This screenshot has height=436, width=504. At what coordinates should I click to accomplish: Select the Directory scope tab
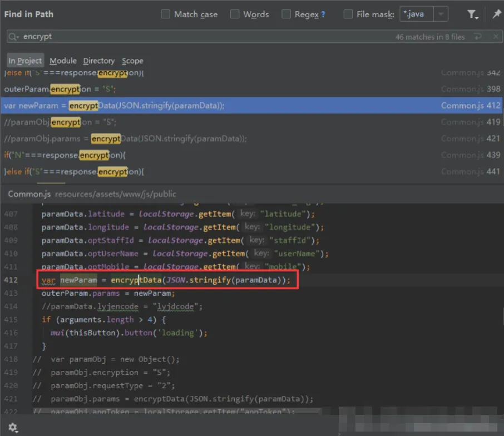(98, 61)
